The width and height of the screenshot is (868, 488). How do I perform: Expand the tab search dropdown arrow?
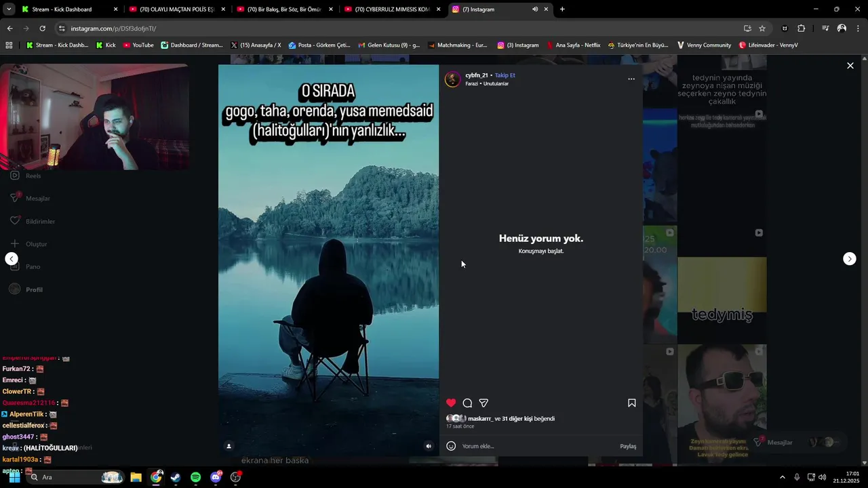pyautogui.click(x=9, y=9)
